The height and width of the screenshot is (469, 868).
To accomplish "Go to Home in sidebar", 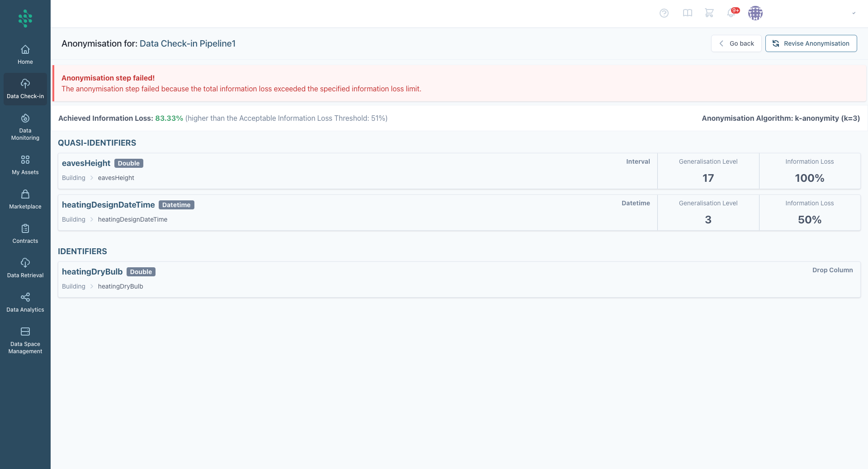I will click(x=25, y=55).
